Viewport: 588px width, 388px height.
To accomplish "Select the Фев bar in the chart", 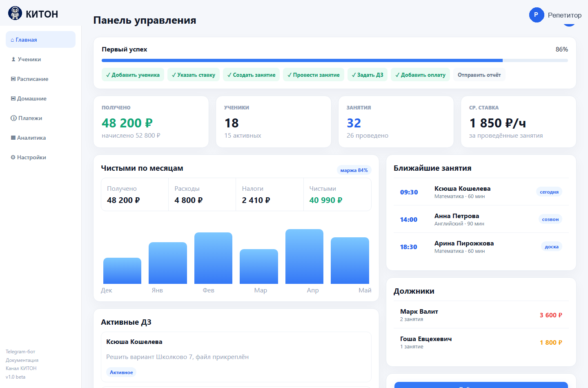I will 213,258.
